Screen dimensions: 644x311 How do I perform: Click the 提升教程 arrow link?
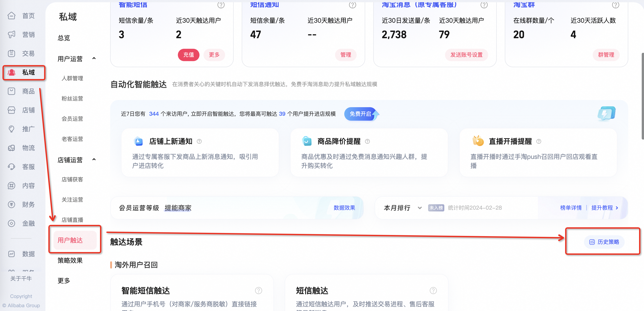point(604,208)
